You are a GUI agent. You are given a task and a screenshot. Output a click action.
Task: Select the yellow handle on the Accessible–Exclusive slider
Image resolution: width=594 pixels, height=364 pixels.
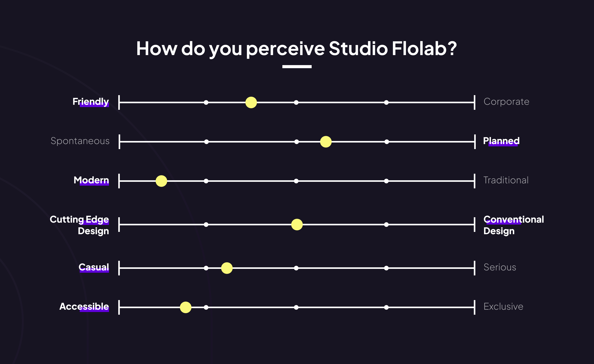(185, 307)
